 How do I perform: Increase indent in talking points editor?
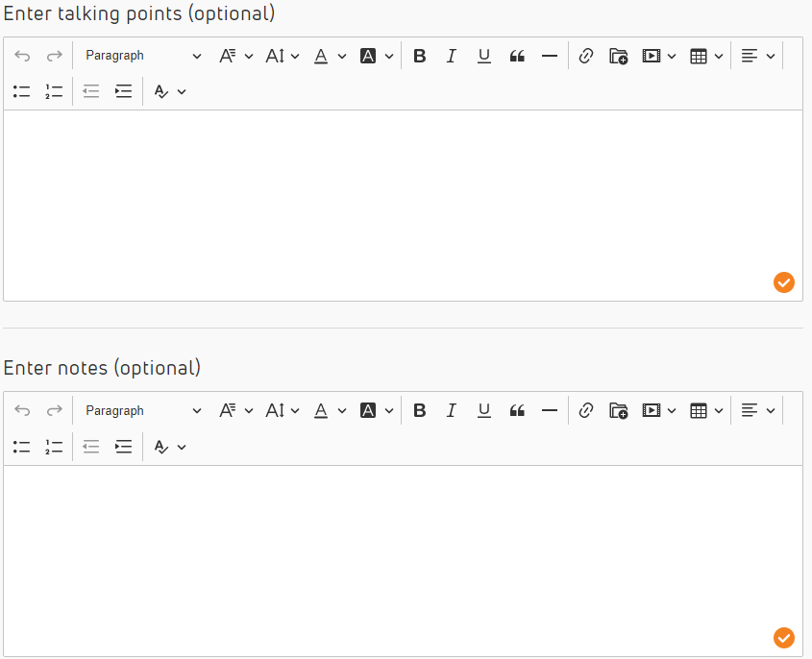coord(123,91)
